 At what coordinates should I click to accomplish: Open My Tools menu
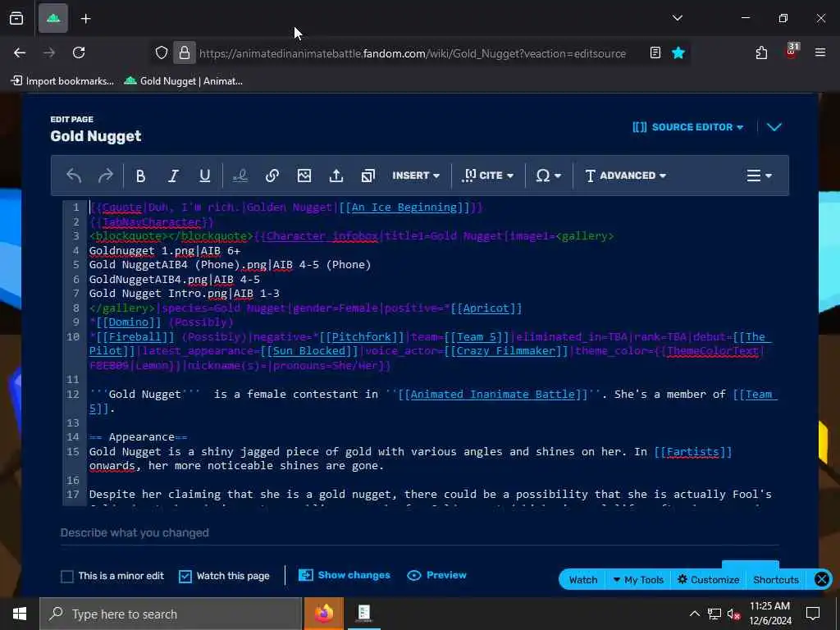pyautogui.click(x=637, y=580)
